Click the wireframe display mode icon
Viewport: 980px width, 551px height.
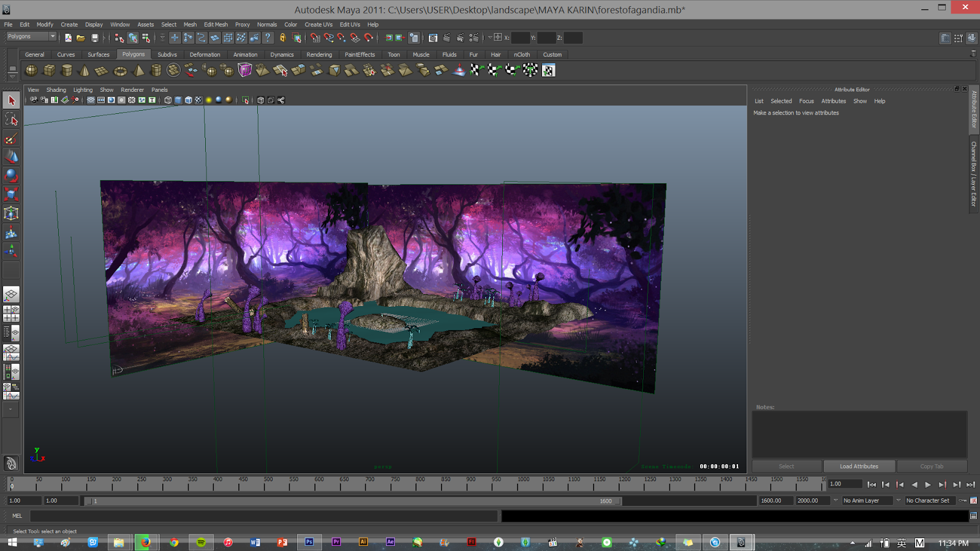tap(168, 99)
